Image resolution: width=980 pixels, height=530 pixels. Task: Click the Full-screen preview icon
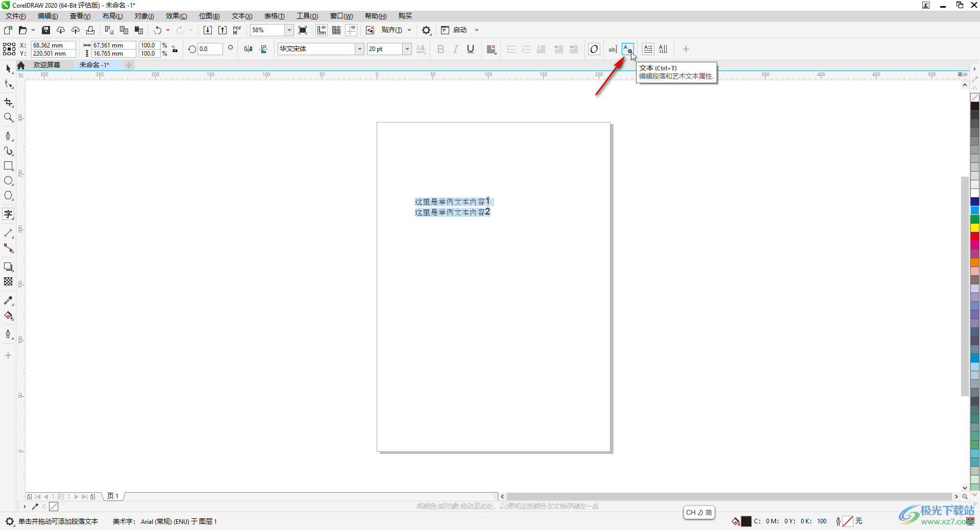pos(303,30)
